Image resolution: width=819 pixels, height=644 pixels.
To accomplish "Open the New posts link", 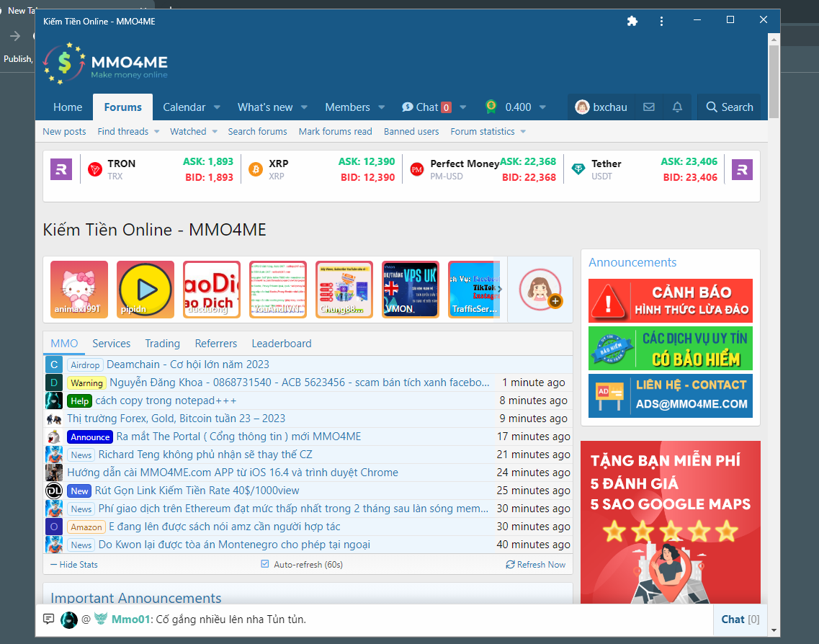I will (x=64, y=132).
